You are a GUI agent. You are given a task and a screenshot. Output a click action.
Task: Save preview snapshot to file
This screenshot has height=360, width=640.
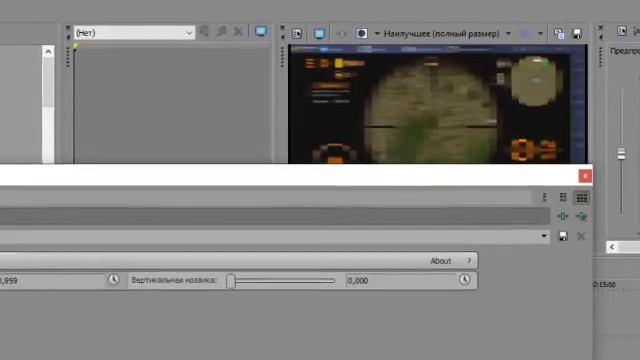pos(577,34)
